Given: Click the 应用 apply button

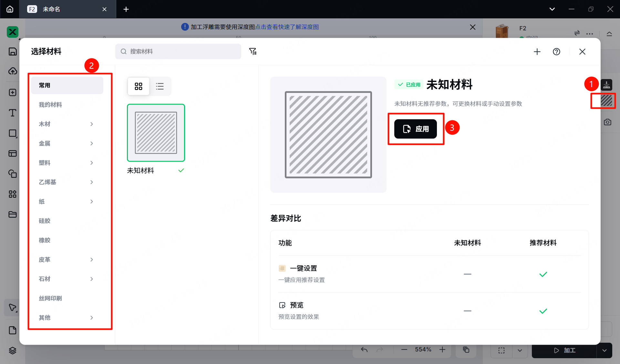Looking at the screenshot, I should pos(415,129).
